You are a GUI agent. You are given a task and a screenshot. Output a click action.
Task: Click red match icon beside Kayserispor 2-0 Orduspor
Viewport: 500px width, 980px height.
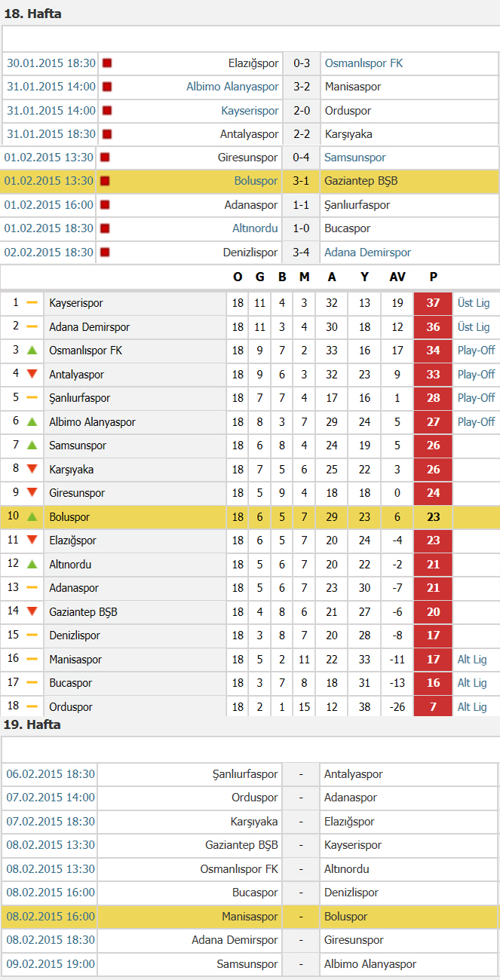107,111
